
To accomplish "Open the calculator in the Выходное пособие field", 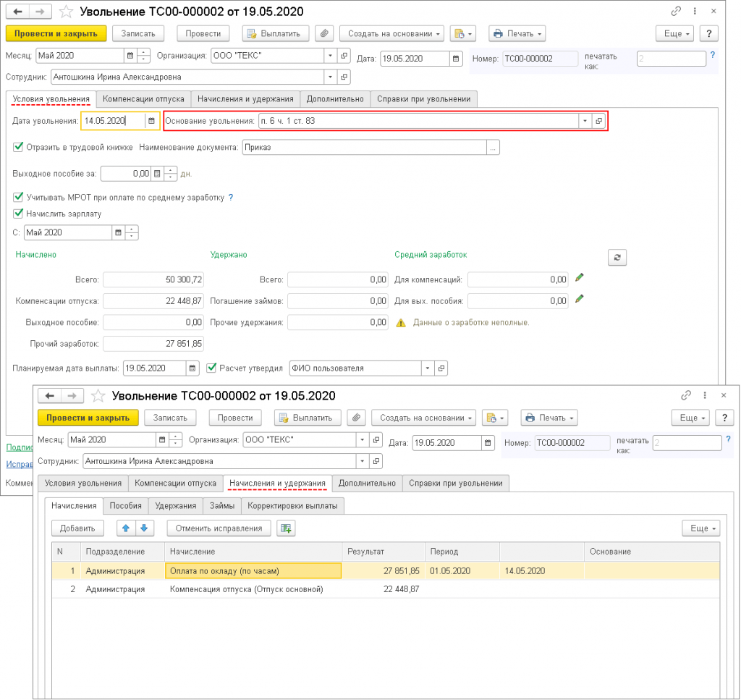I will point(157,174).
